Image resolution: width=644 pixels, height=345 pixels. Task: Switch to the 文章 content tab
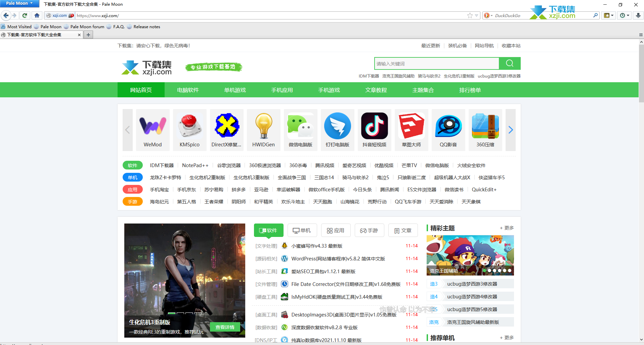[403, 231]
